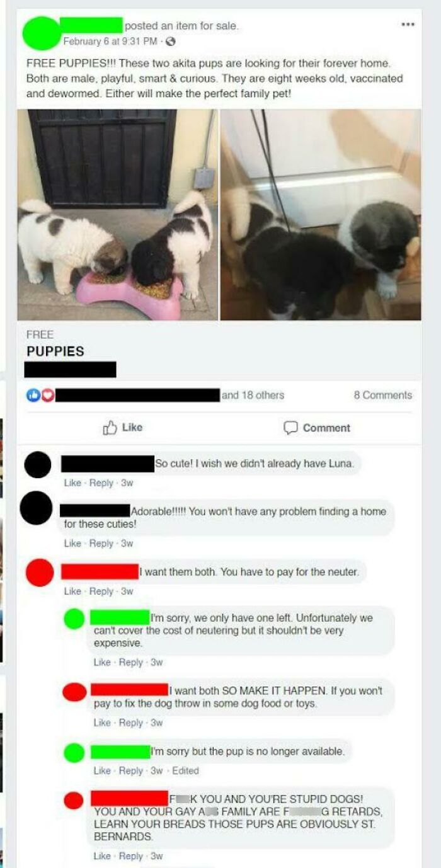Viewport: 441px width, 868px height.
Task: Like the 'LEARN YOUR BREADS' reply
Action: tap(102, 856)
